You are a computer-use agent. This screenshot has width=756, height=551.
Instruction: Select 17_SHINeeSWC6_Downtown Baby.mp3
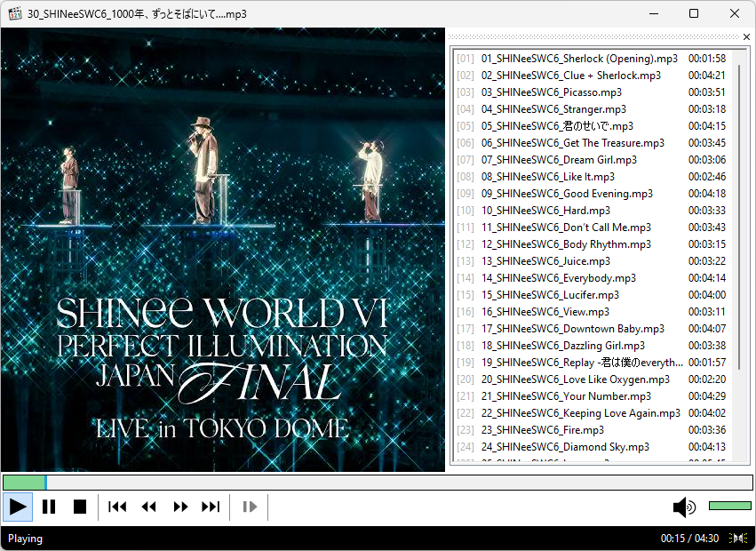pyautogui.click(x=592, y=329)
